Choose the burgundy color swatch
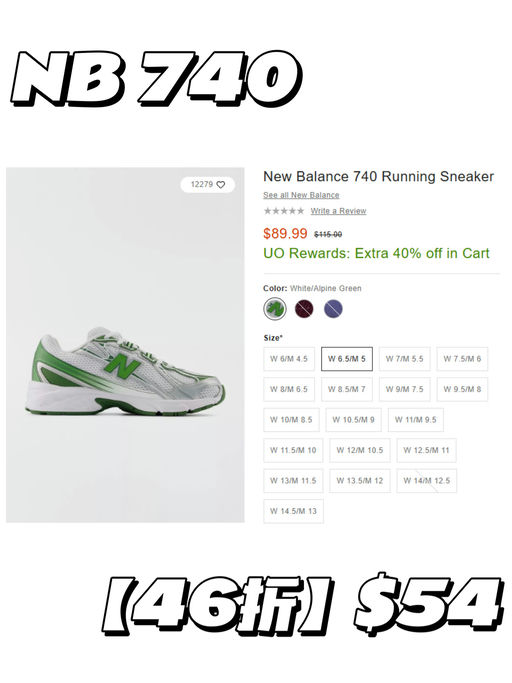Viewport: 512px width, 683px height. (304, 309)
